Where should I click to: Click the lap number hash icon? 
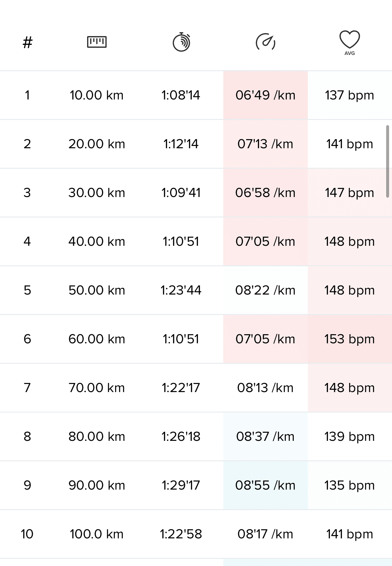pyautogui.click(x=28, y=43)
